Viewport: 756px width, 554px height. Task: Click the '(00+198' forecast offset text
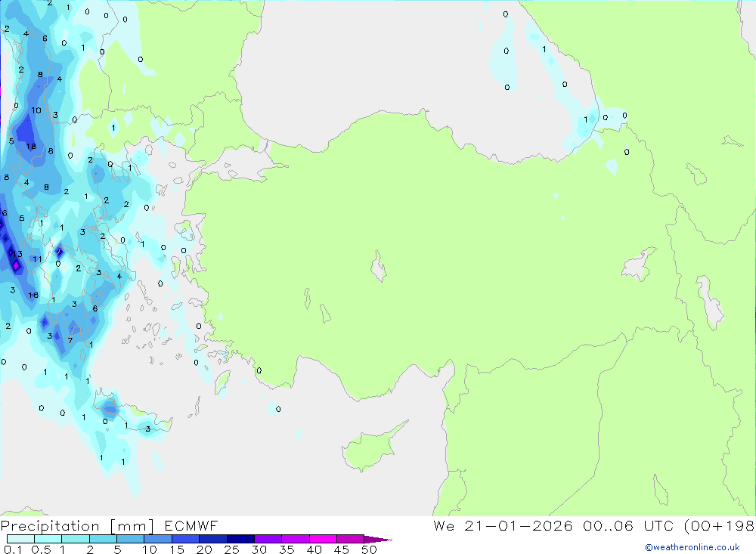coord(720,525)
